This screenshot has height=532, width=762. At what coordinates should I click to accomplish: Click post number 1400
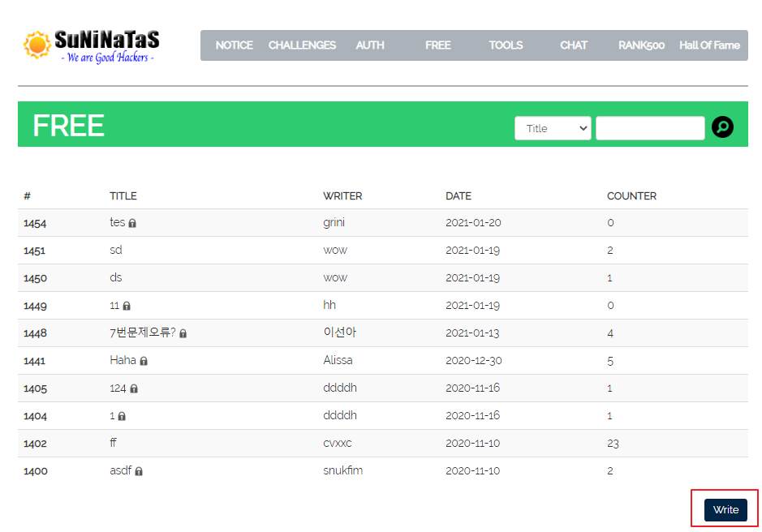(36, 471)
